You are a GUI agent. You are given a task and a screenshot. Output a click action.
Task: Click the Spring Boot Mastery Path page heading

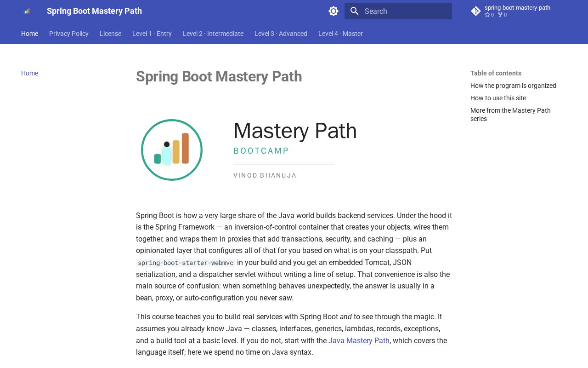click(219, 76)
